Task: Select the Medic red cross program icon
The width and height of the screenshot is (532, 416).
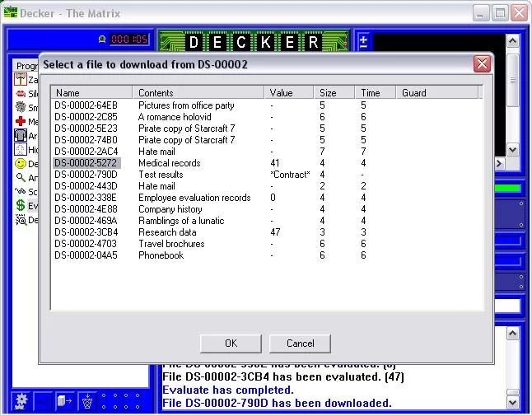Action: tap(21, 122)
